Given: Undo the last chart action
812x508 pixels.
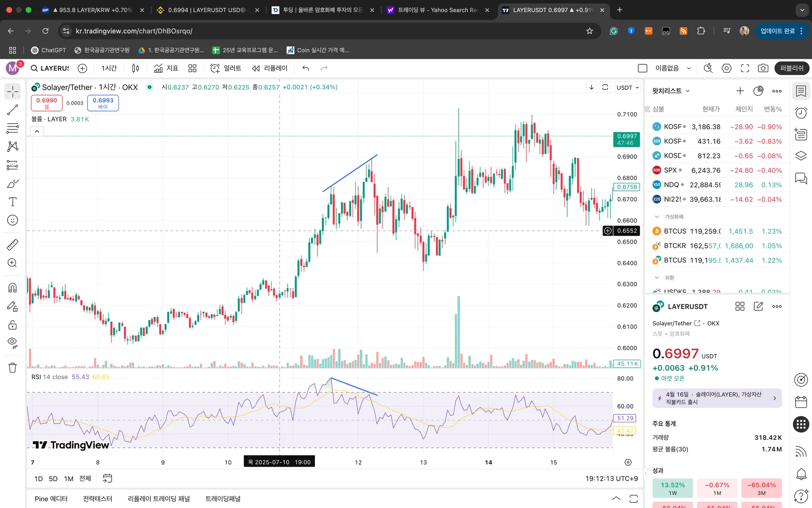Looking at the screenshot, I should click(306, 68).
